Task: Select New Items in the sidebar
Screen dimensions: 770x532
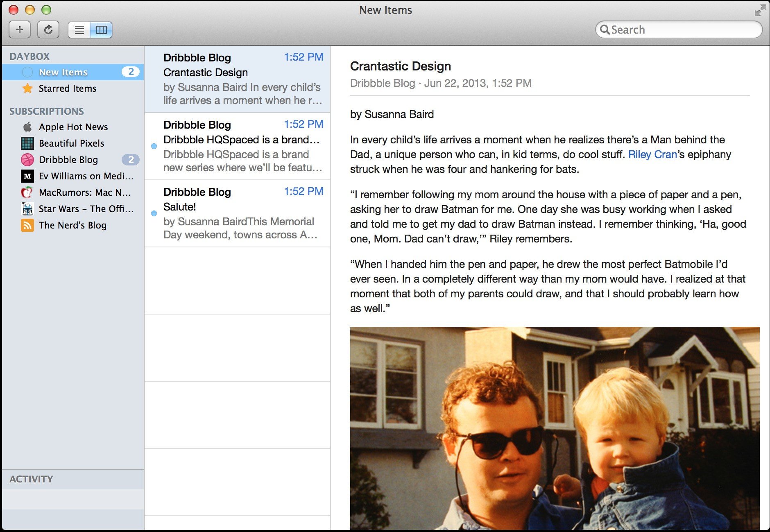Action: pyautogui.click(x=73, y=72)
